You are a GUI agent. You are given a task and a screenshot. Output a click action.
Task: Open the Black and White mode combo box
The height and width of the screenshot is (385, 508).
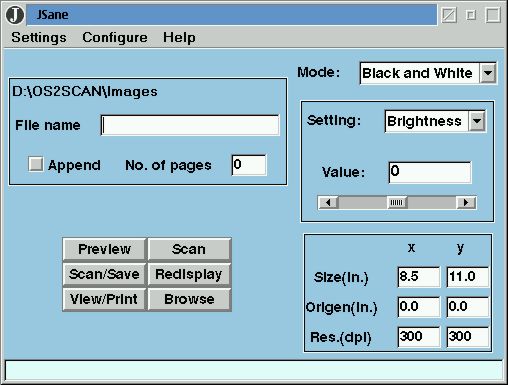point(428,73)
